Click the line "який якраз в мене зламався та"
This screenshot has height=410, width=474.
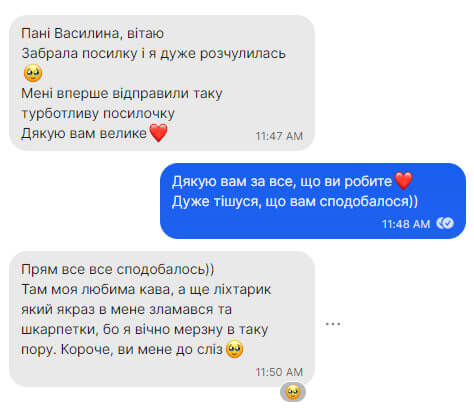point(126,309)
